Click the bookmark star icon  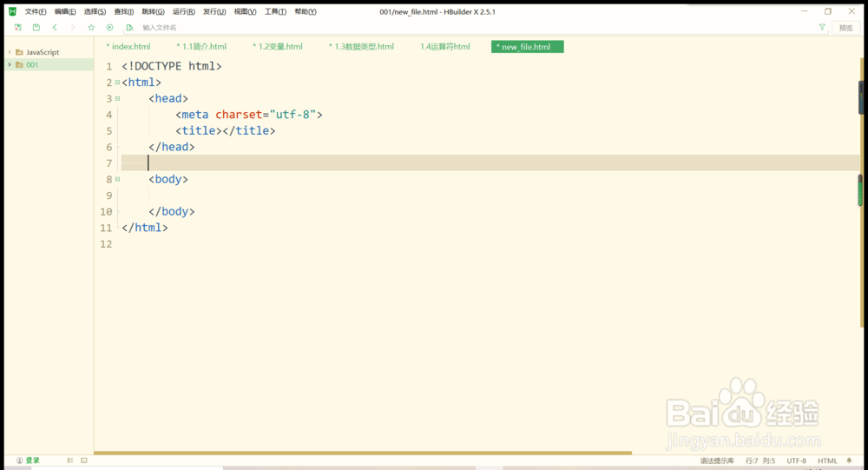pyautogui.click(x=91, y=27)
